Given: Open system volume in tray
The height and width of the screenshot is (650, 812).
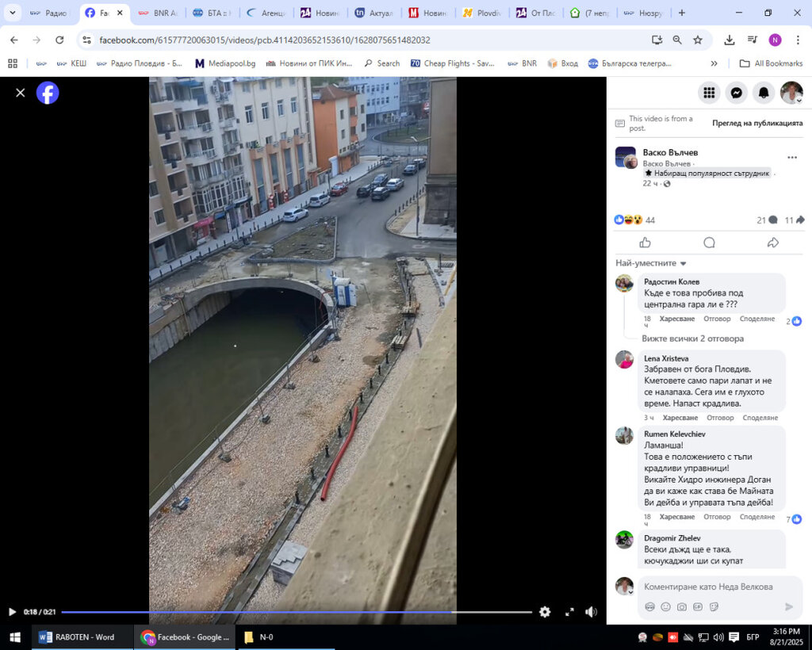Looking at the screenshot, I should click(x=718, y=637).
